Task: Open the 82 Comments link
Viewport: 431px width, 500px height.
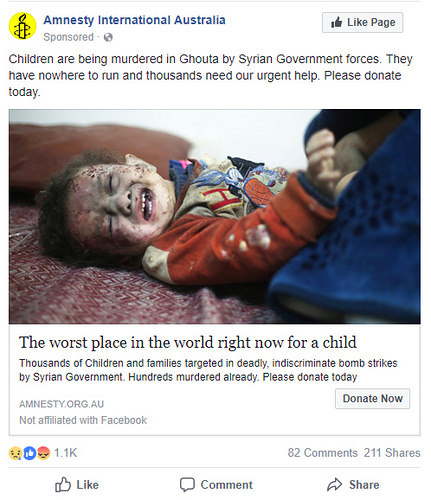Action: pyautogui.click(x=322, y=453)
